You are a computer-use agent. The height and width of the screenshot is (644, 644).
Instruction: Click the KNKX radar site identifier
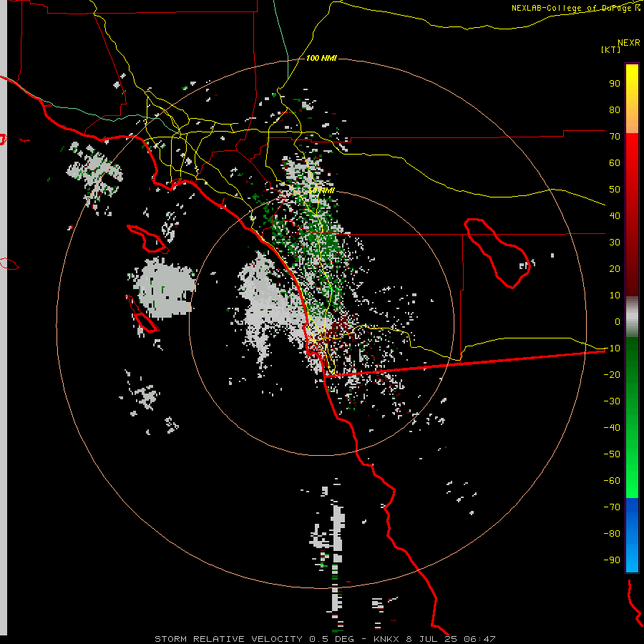click(386, 639)
